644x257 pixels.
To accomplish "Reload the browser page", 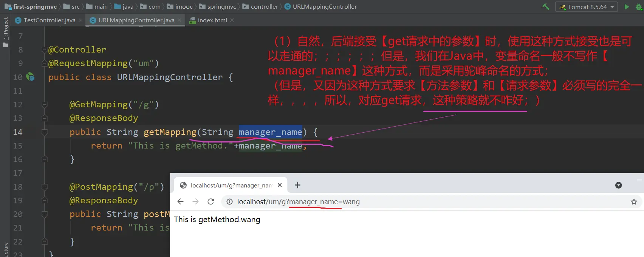I will (x=211, y=201).
